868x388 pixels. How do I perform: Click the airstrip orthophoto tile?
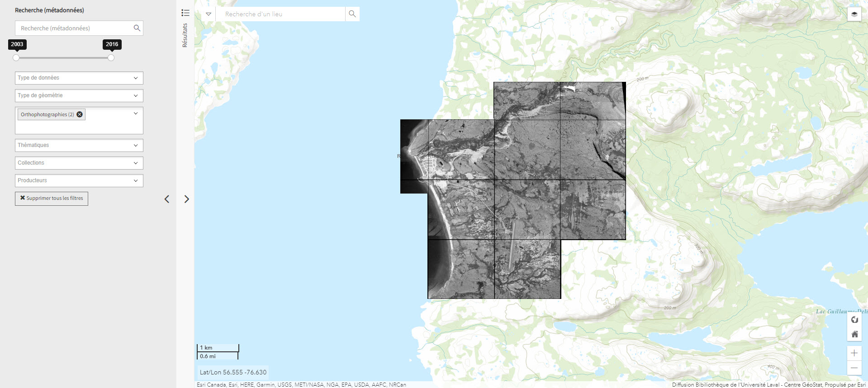[x=527, y=269]
